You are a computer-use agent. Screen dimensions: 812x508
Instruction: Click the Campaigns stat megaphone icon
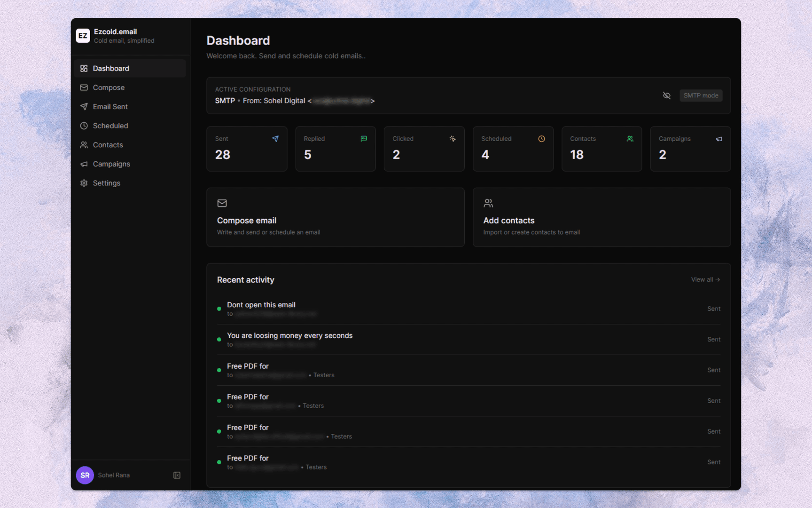tap(719, 139)
